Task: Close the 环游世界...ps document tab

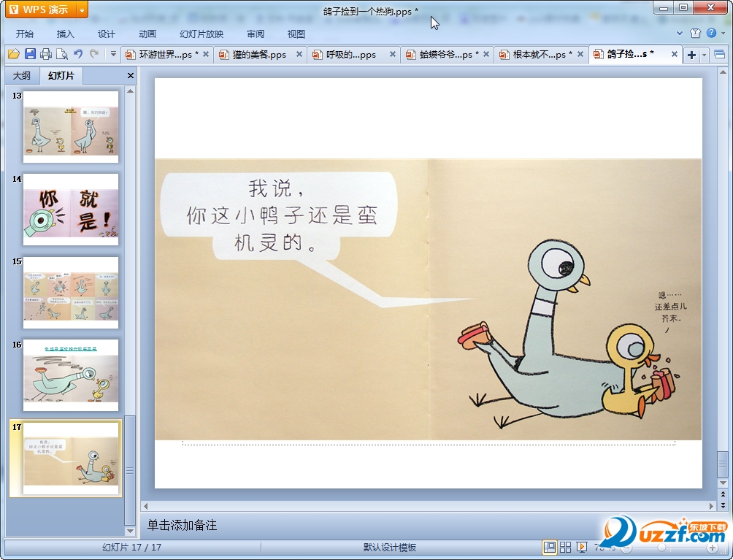Action: point(206,54)
